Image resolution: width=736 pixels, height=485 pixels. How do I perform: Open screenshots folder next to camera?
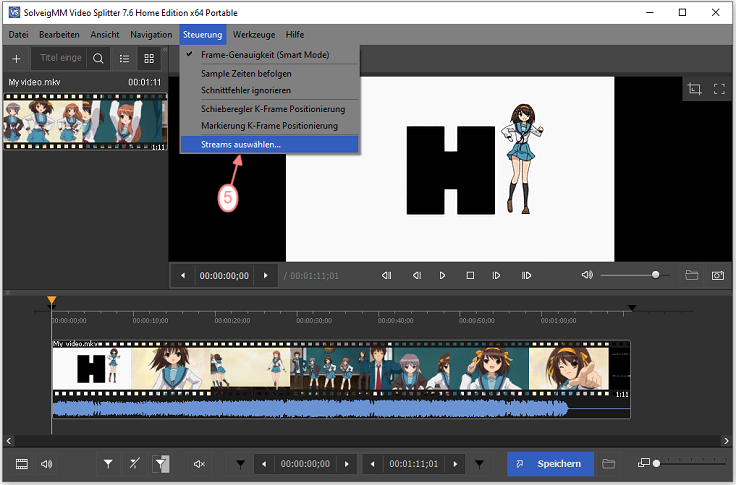(x=691, y=276)
